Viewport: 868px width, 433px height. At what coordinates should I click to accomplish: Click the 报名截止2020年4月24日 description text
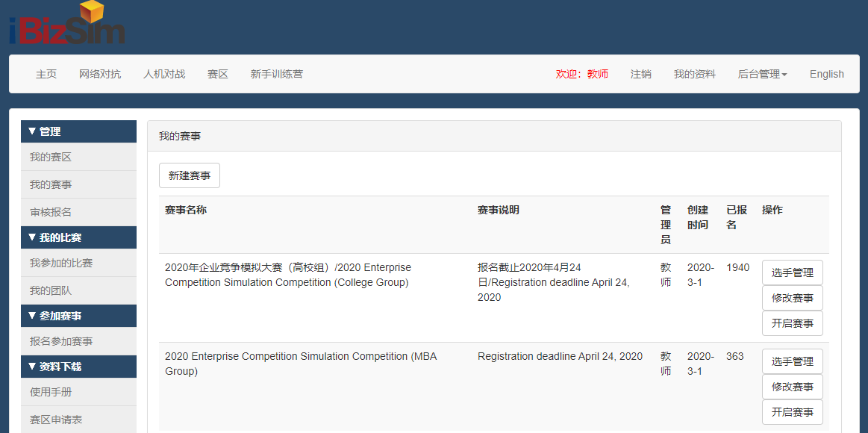pyautogui.click(x=554, y=282)
